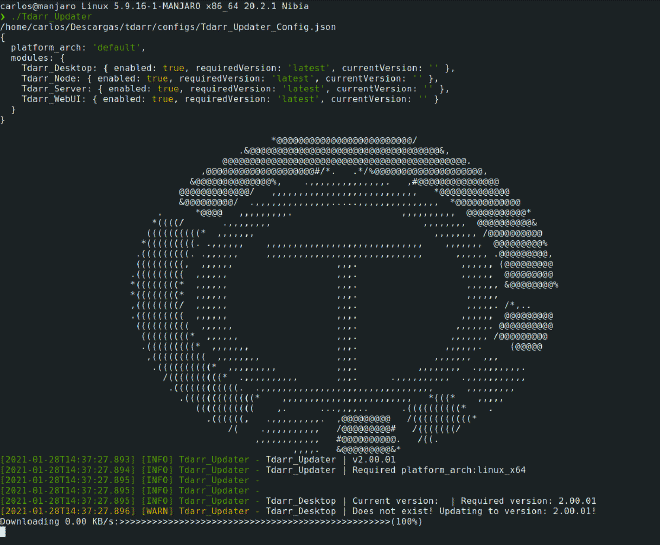The image size is (660, 545).
Task: Select the Tdarr_Desktop config line
Action: (238, 68)
